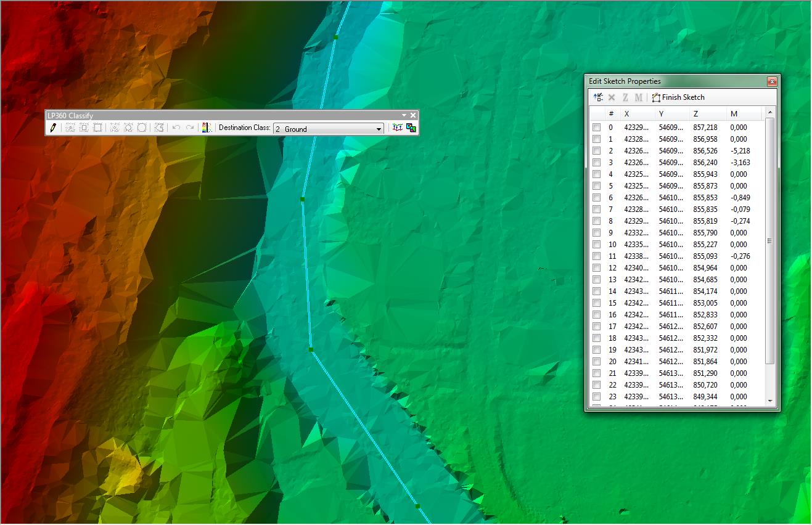
Task: Select Z value 853,005
Action: tap(705, 303)
